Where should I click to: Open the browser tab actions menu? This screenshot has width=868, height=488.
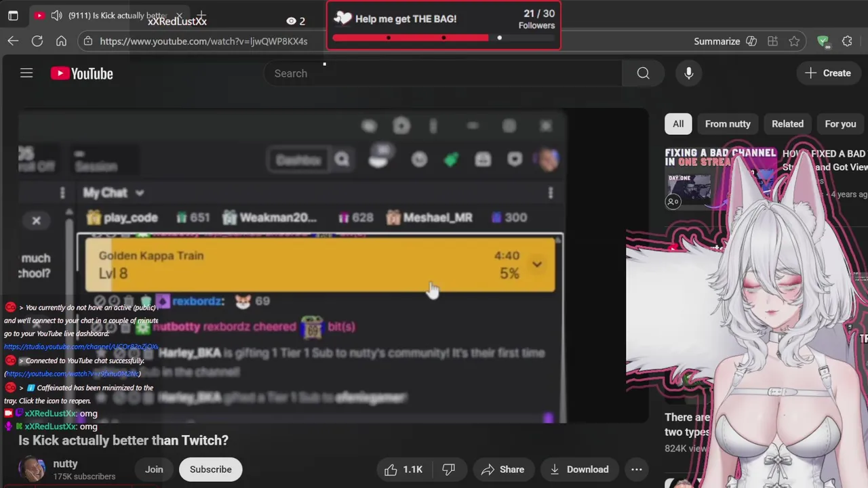(13, 16)
